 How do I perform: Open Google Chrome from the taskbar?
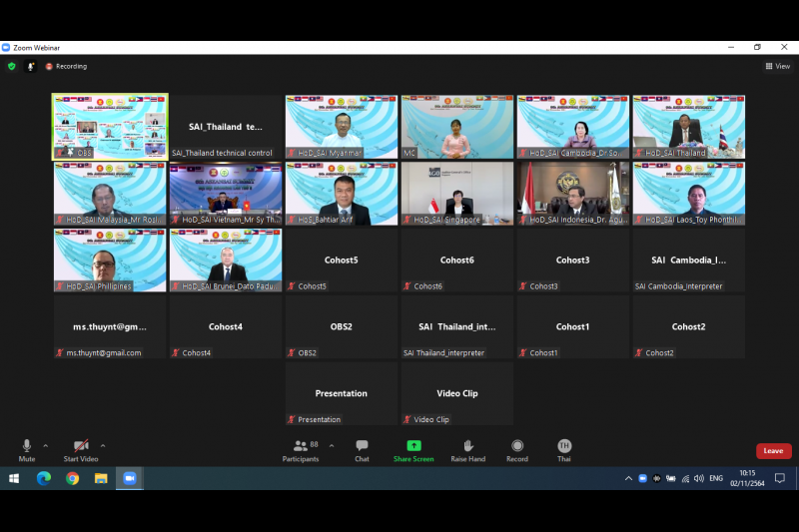click(x=72, y=478)
